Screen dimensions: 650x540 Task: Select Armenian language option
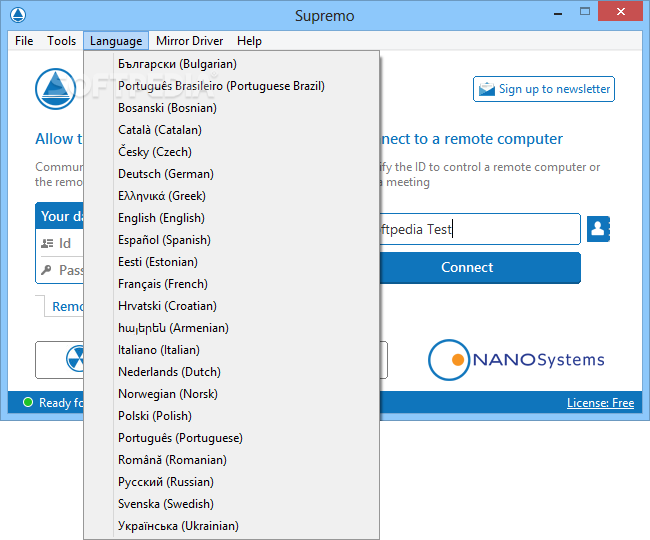pos(231,327)
